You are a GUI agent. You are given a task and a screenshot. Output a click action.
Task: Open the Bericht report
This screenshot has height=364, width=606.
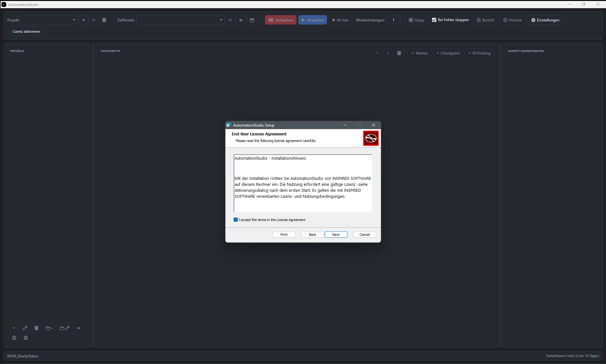(x=485, y=20)
